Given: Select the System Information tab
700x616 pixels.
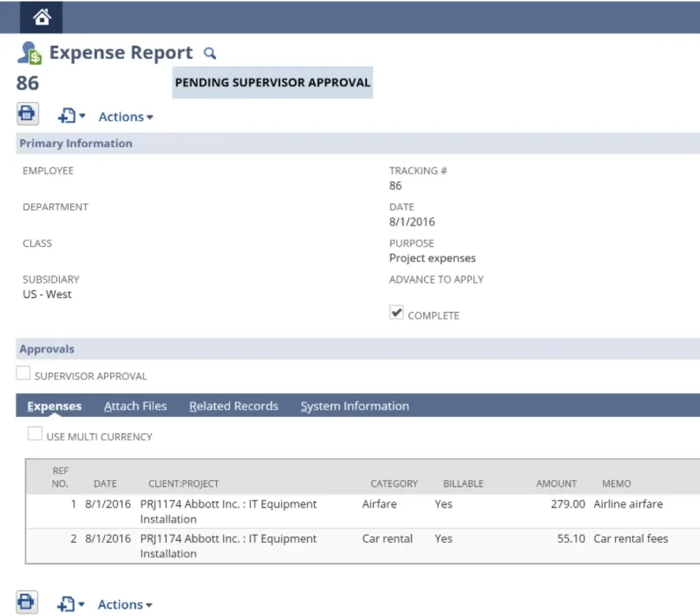Looking at the screenshot, I should [x=355, y=406].
